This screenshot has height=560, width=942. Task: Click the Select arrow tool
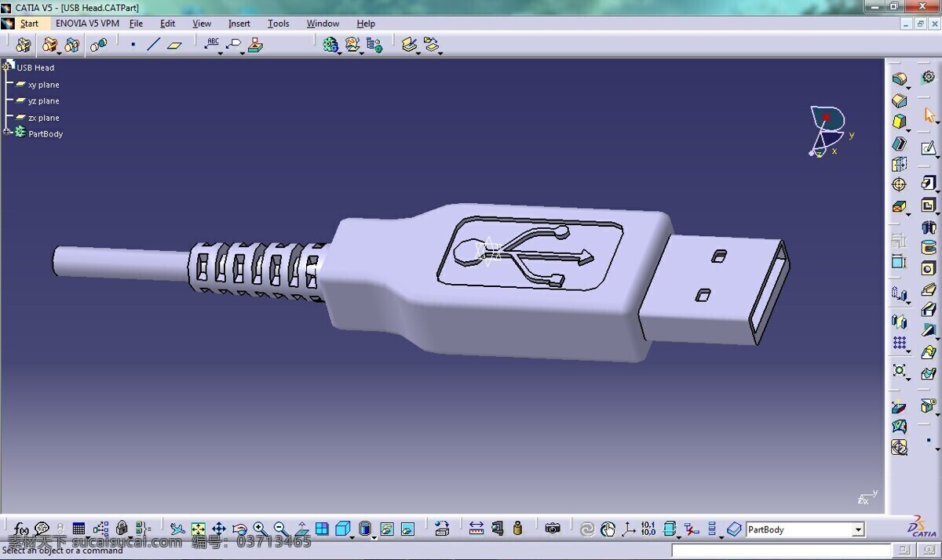coord(929,116)
